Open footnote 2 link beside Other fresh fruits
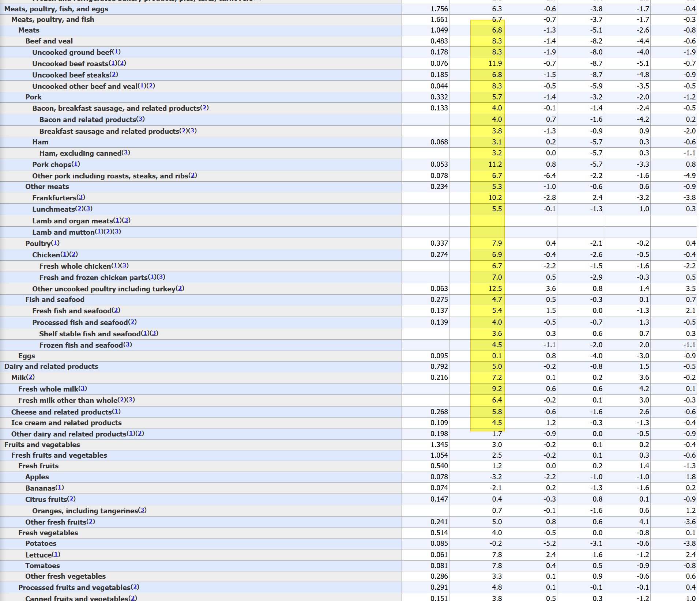This screenshot has height=601, width=700. 91,522
